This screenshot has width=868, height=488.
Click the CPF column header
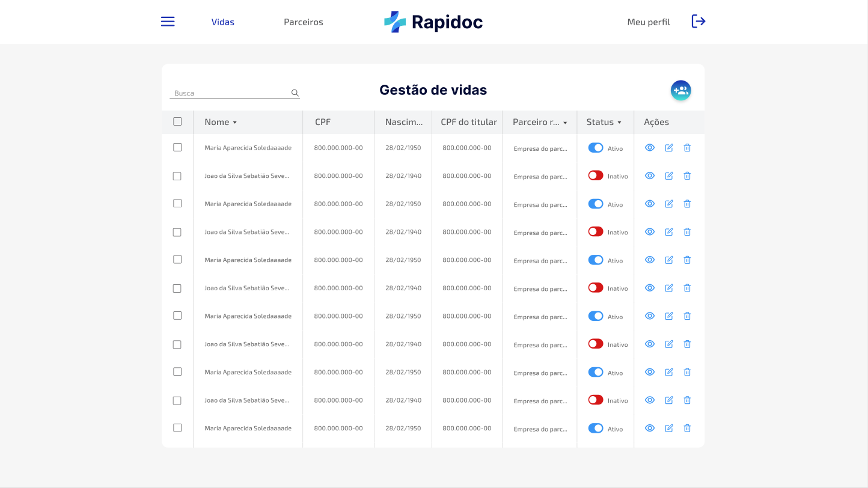(x=323, y=122)
